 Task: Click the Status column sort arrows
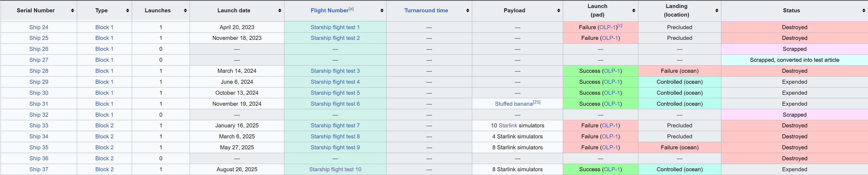coord(863,11)
